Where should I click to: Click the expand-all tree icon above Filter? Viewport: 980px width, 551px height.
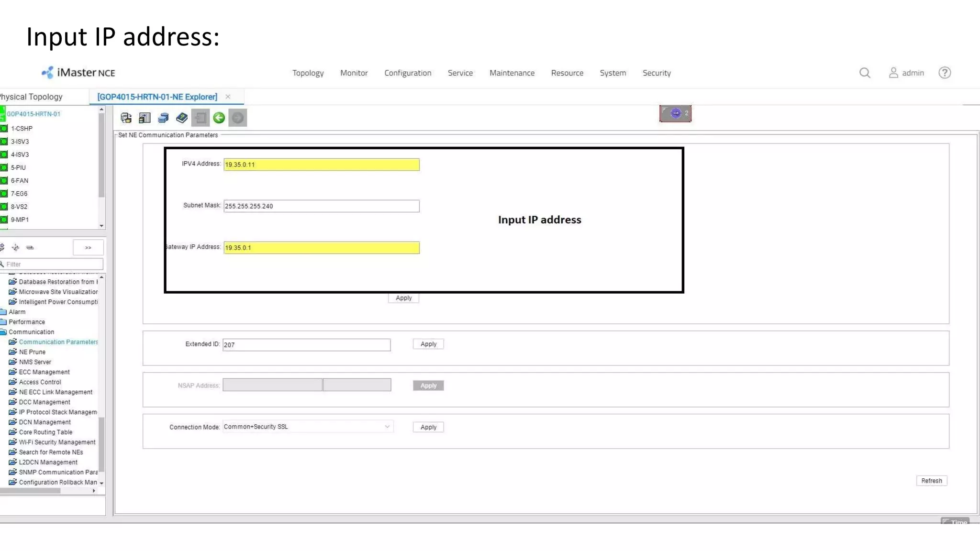pos(15,248)
